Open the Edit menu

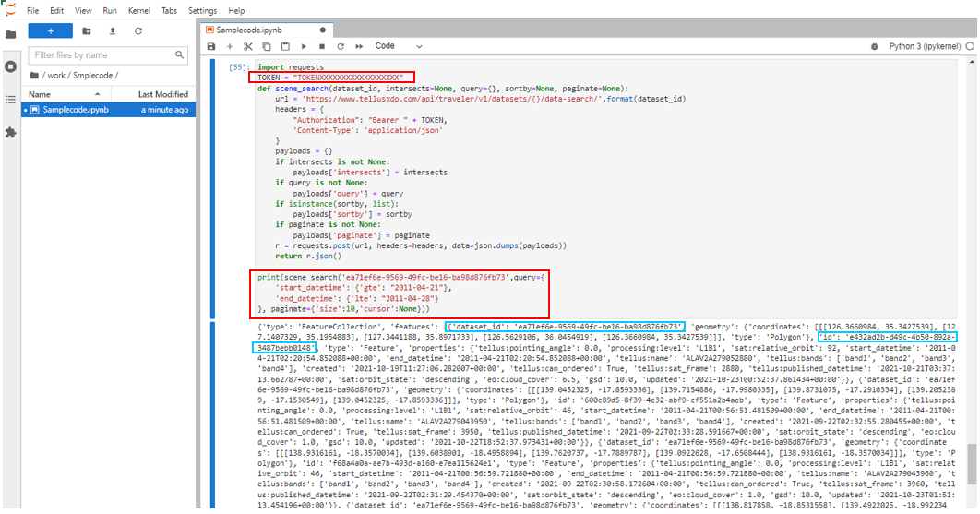click(x=57, y=11)
